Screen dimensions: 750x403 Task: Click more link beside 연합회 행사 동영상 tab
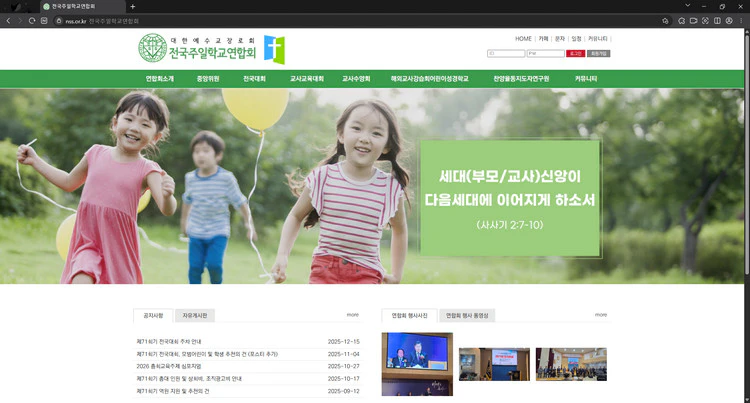601,315
